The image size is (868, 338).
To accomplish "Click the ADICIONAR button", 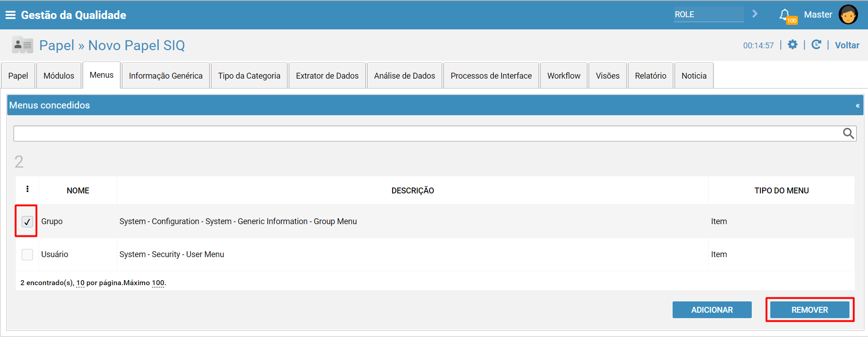I will tap(712, 310).
